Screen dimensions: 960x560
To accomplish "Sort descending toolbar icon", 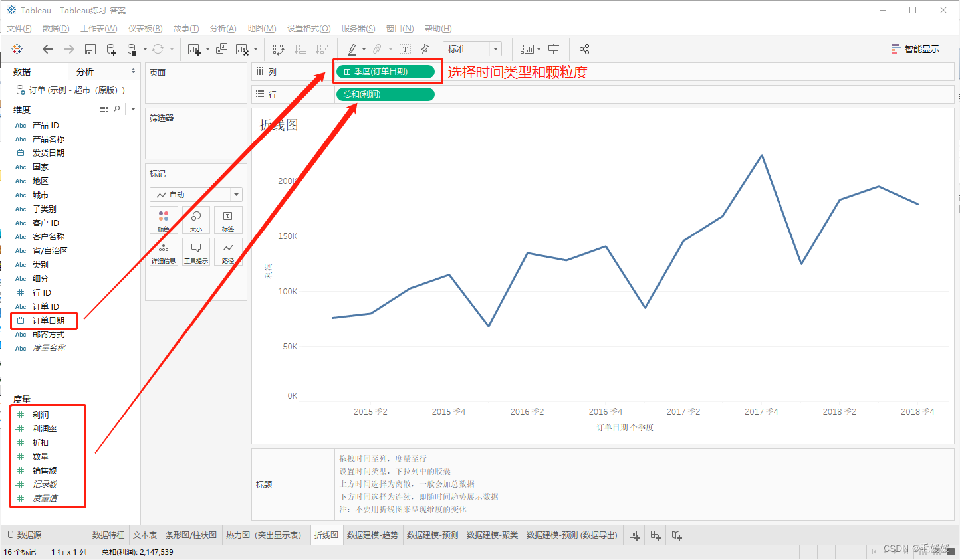I will [x=322, y=49].
